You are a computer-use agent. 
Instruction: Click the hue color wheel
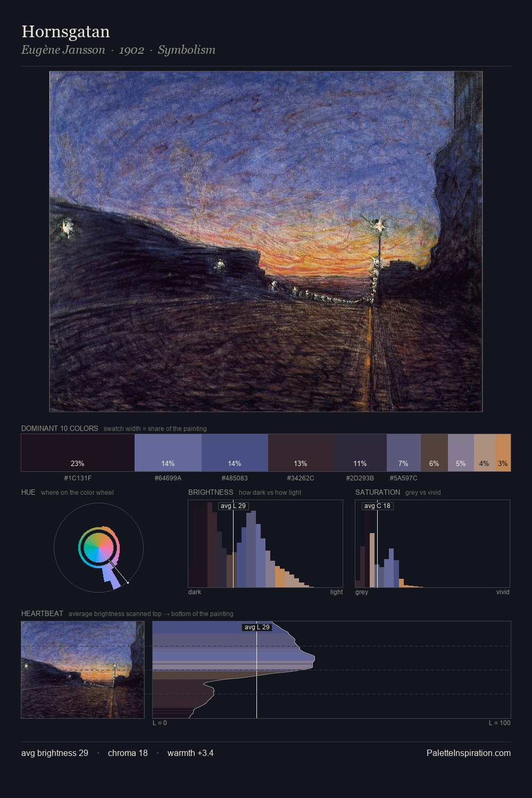(98, 547)
